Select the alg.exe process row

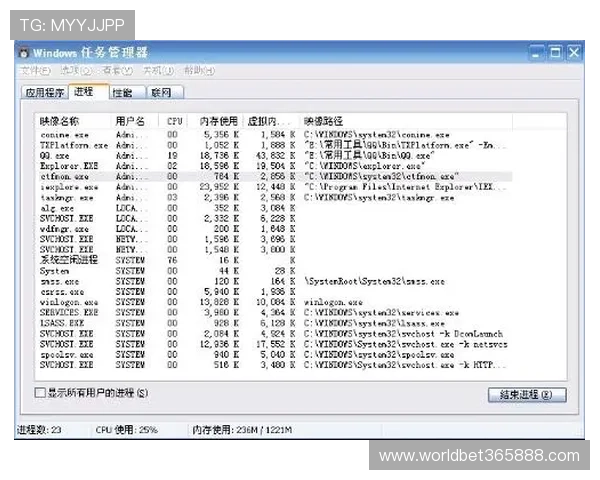275,208
